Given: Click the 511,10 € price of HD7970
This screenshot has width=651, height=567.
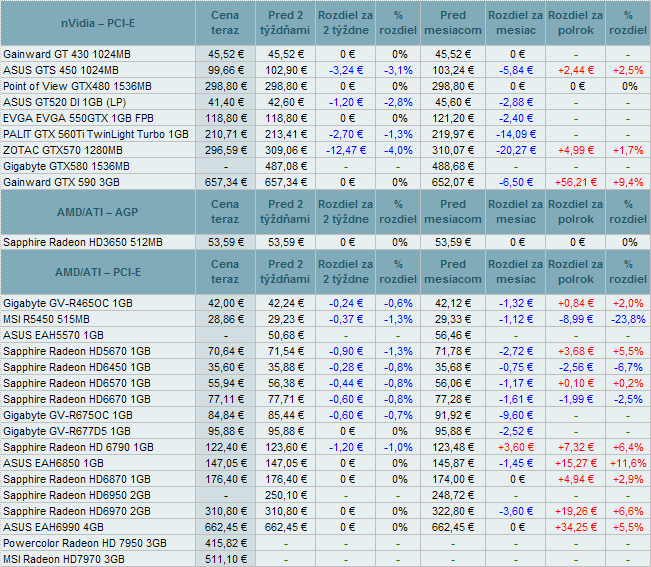Looking at the screenshot, I should (x=226, y=560).
